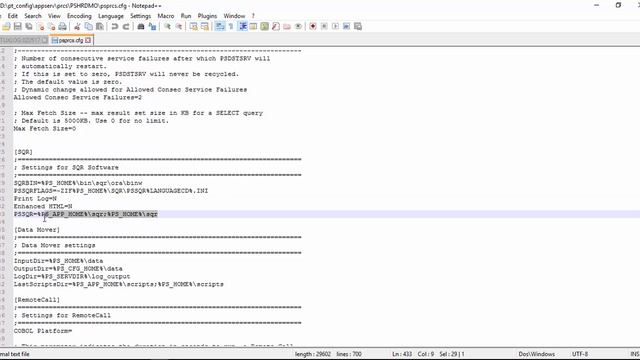Click the Copy toolbar icon

coord(88,27)
